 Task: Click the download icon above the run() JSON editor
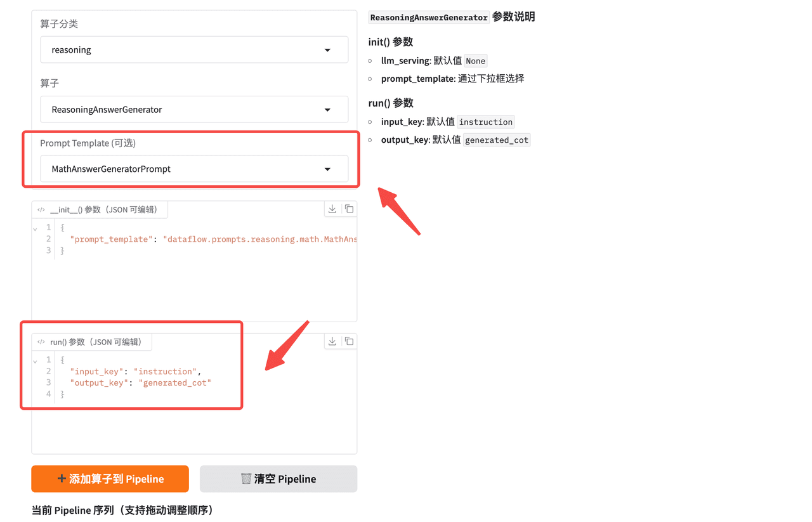tap(332, 341)
